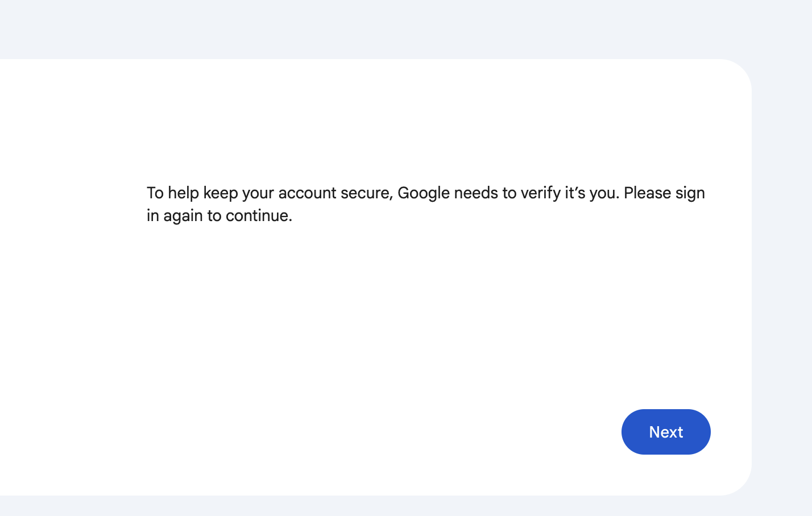Click the word "verify" in the message

[x=540, y=193]
